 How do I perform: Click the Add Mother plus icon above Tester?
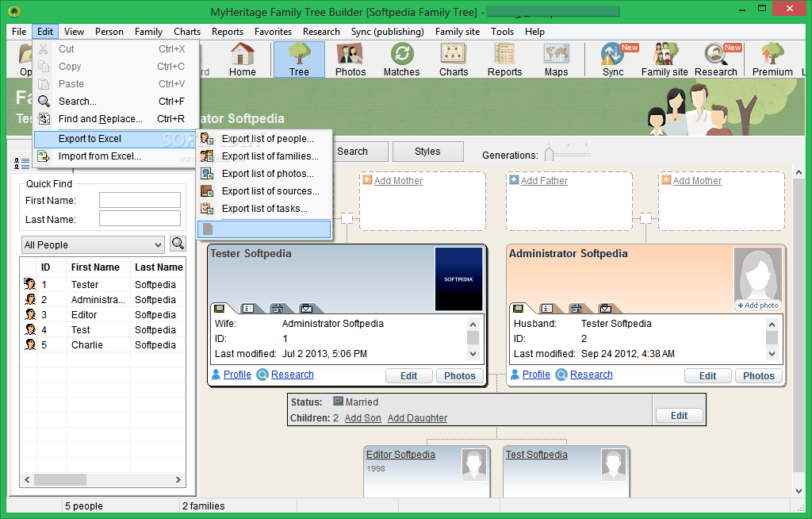pos(367,180)
